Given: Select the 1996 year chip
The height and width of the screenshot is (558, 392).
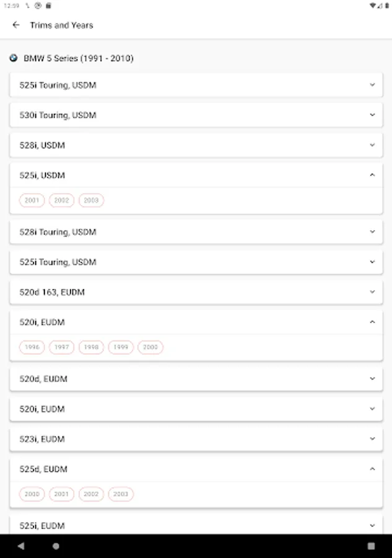Looking at the screenshot, I should (x=32, y=347).
